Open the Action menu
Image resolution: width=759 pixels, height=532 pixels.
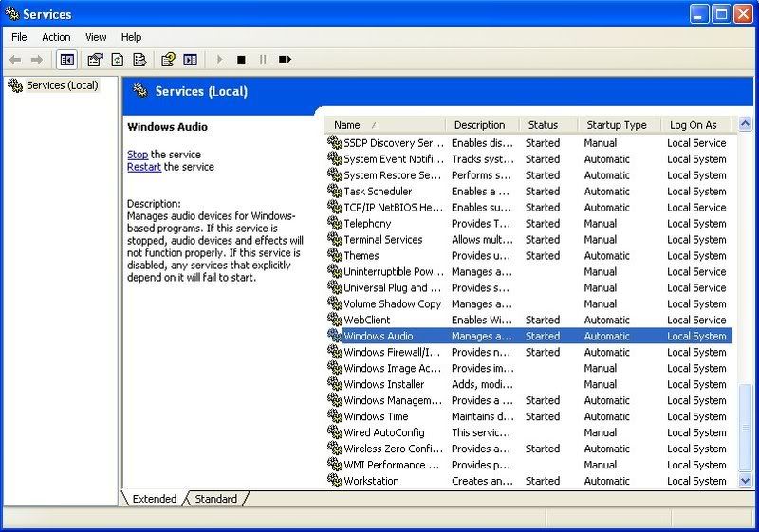point(56,37)
